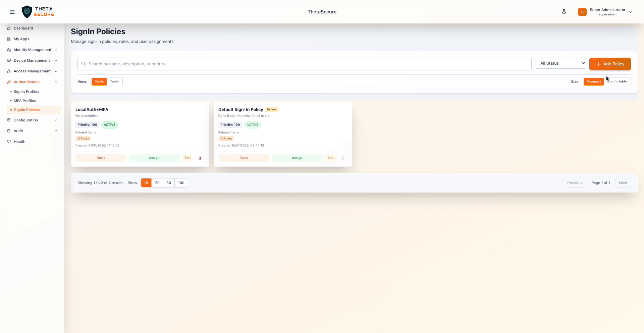
Task: Select 50 results per page
Action: click(169, 183)
